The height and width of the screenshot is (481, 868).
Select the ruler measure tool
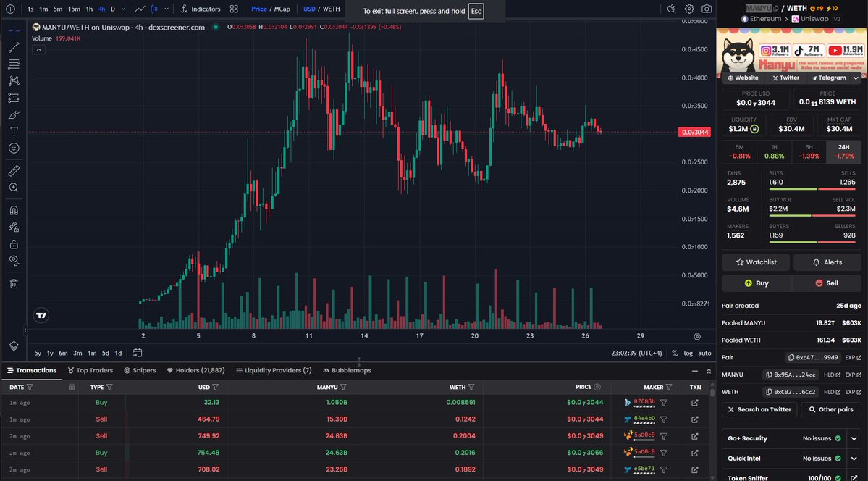[14, 171]
